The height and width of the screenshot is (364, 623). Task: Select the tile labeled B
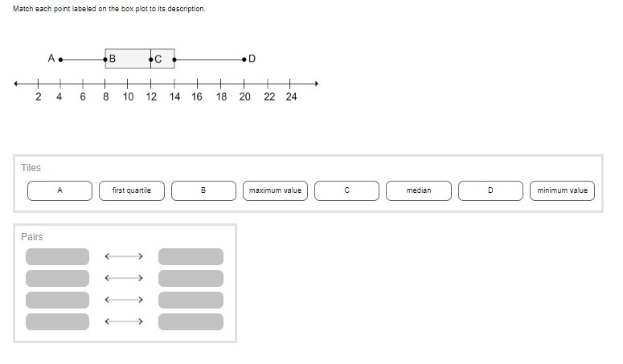pyautogui.click(x=203, y=190)
